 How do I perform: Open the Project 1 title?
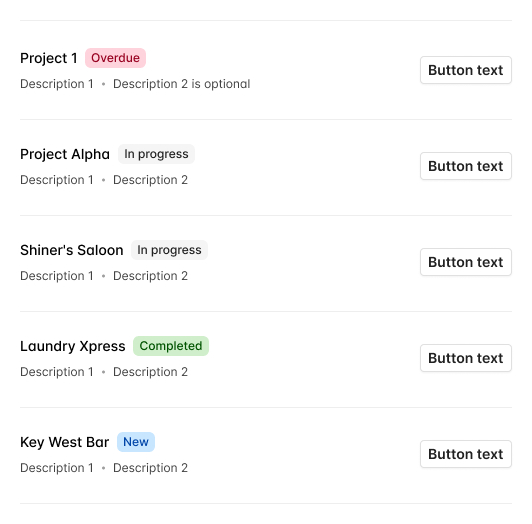(49, 58)
